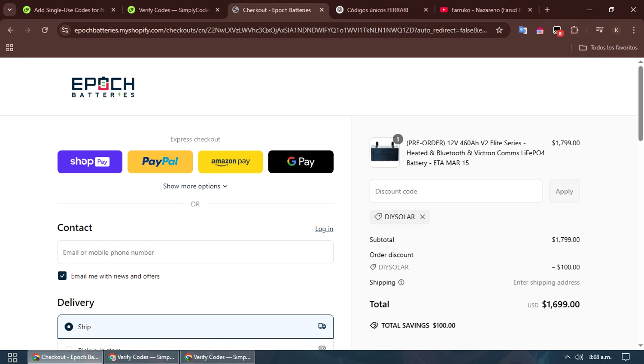
Task: Open the Google Translate extension
Action: pos(523,30)
